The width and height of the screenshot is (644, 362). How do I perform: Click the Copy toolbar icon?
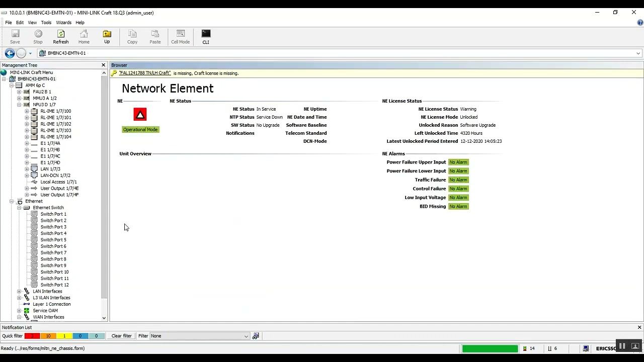tap(132, 37)
